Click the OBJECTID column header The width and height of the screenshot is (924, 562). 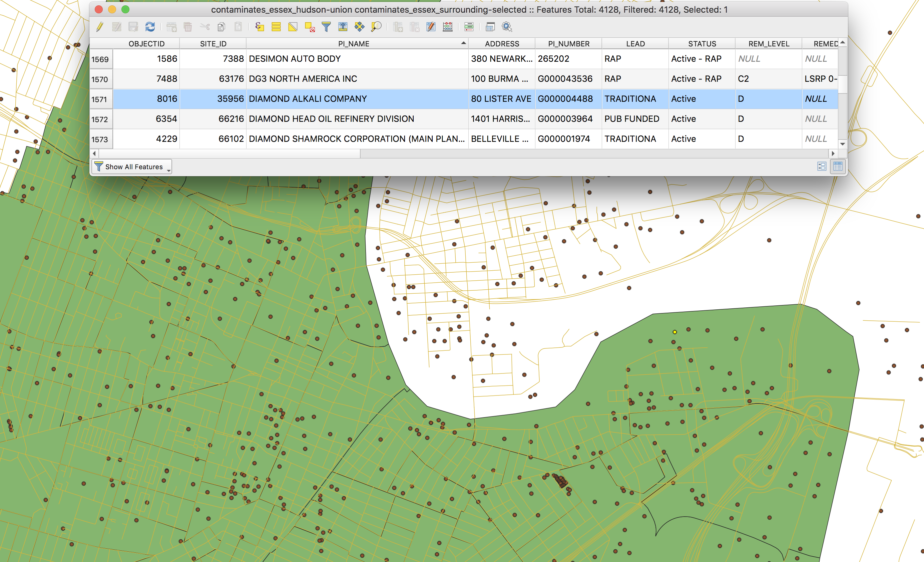pyautogui.click(x=146, y=44)
